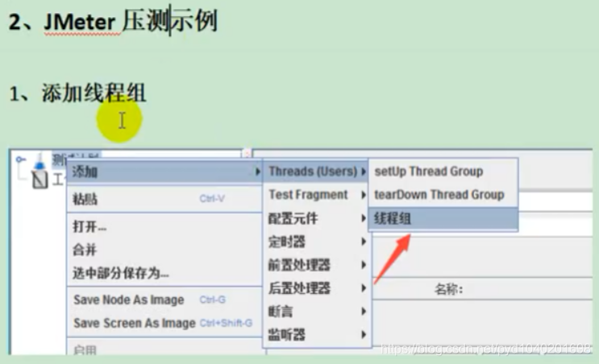Image resolution: width=599 pixels, height=364 pixels.
Task: Click the arrow beside Test Fragment
Action: (x=364, y=195)
